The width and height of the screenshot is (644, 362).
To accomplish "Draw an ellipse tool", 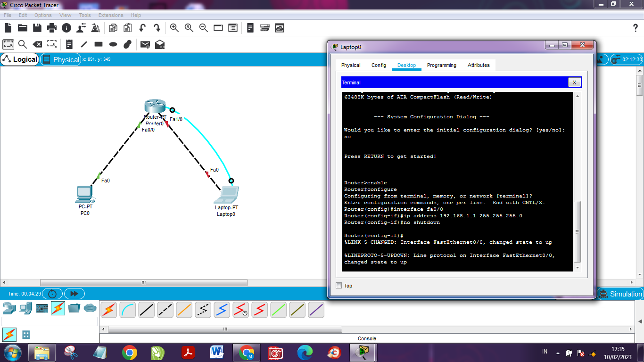I will [x=113, y=44].
